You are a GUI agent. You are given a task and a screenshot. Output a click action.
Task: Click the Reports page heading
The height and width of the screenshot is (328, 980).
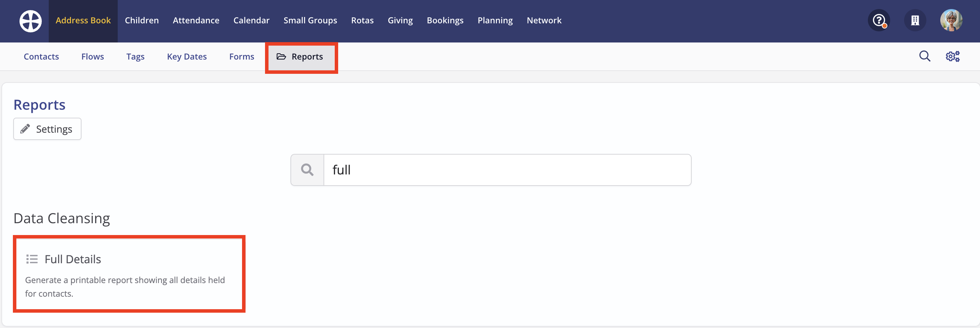(40, 105)
